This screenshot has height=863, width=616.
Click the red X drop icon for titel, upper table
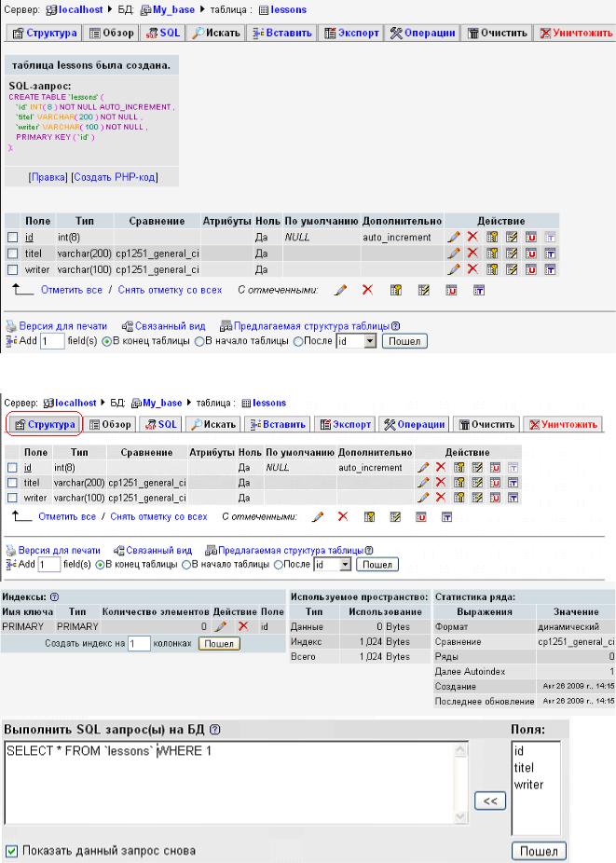pos(472,253)
